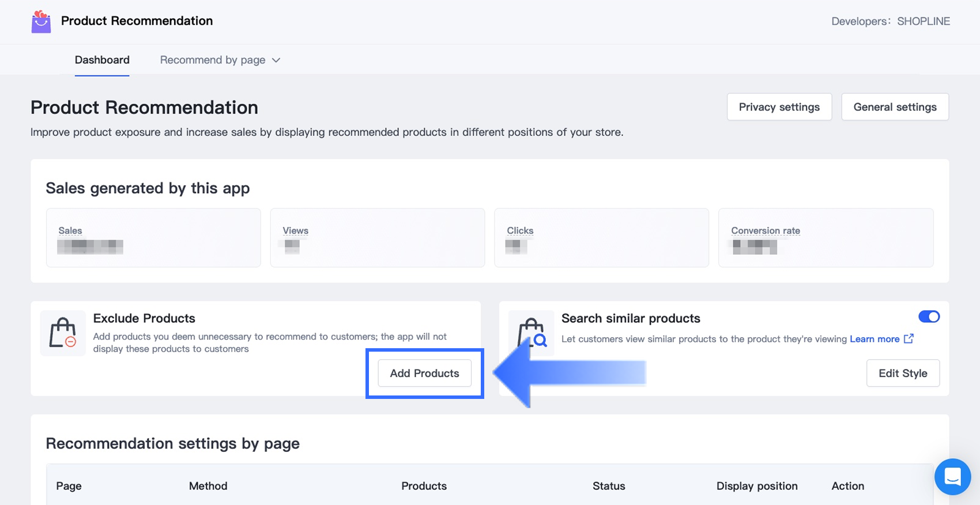Click the Views statistics card
This screenshot has width=980, height=505.
pyautogui.click(x=377, y=238)
